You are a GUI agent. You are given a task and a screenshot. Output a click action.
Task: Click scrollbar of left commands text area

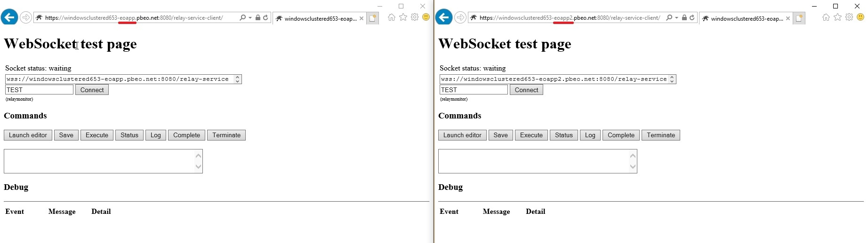pyautogui.click(x=198, y=161)
